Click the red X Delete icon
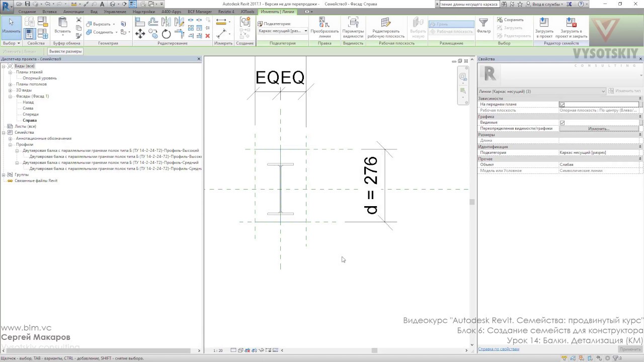The height and width of the screenshot is (362, 644). click(207, 36)
